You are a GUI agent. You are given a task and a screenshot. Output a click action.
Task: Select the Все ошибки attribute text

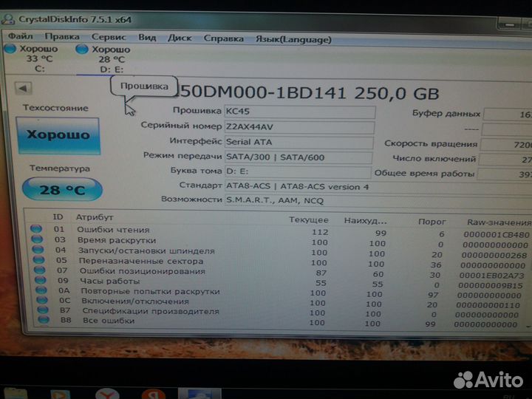109,320
